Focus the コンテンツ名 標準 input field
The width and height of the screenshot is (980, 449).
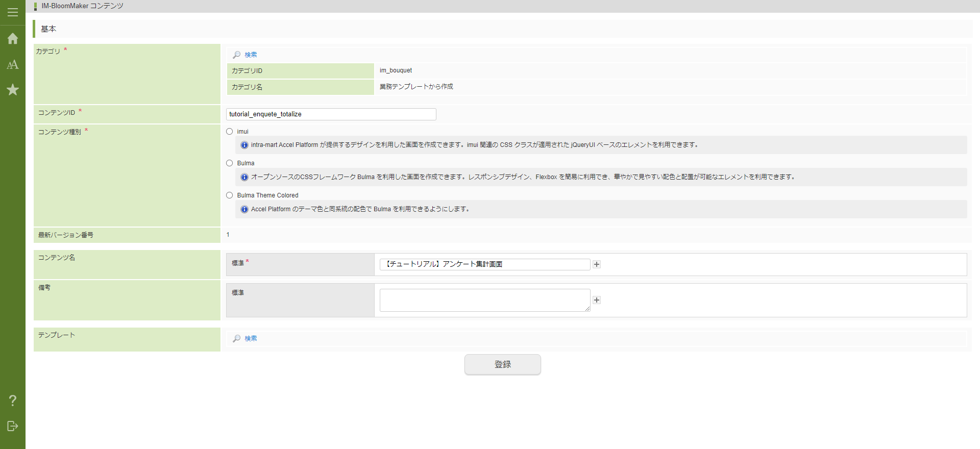(x=485, y=264)
